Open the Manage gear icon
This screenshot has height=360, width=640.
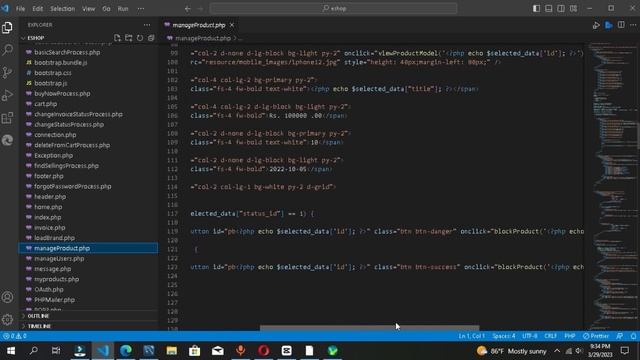click(7, 319)
